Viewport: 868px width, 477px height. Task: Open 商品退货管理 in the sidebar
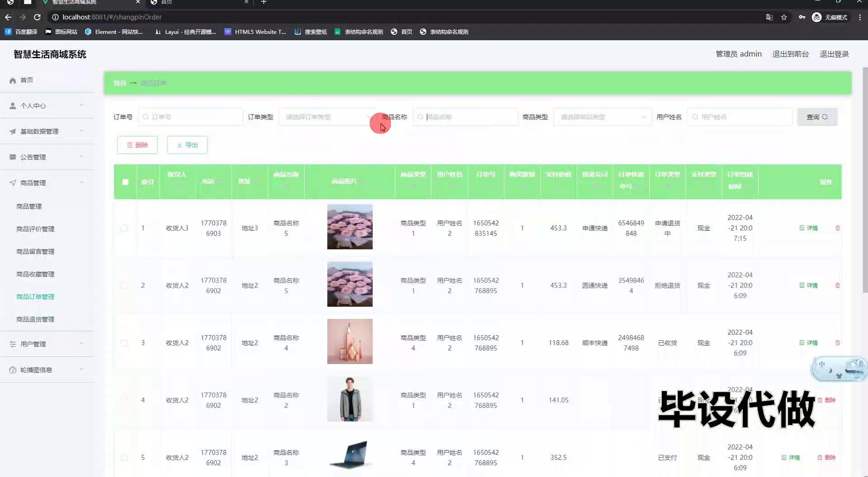tap(35, 319)
